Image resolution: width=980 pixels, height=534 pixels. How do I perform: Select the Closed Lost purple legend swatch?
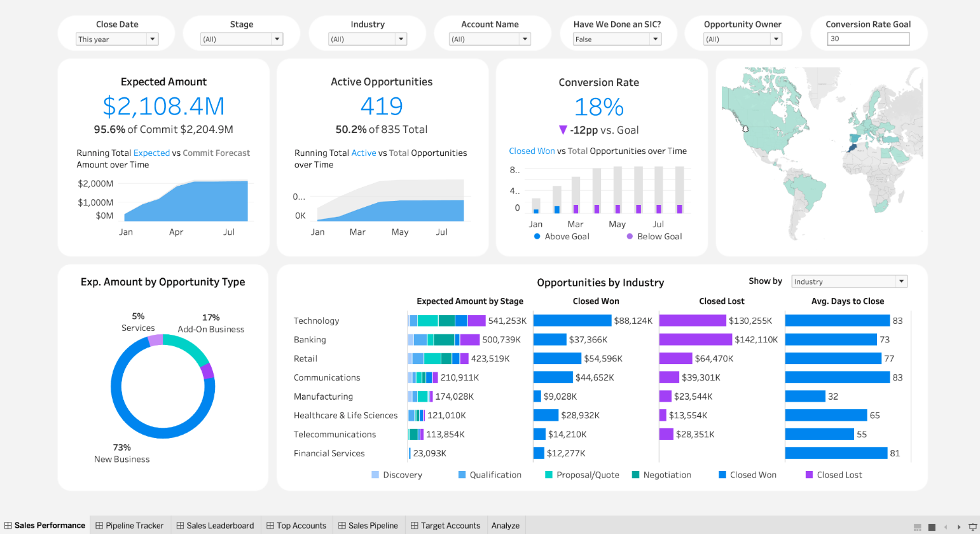click(809, 475)
